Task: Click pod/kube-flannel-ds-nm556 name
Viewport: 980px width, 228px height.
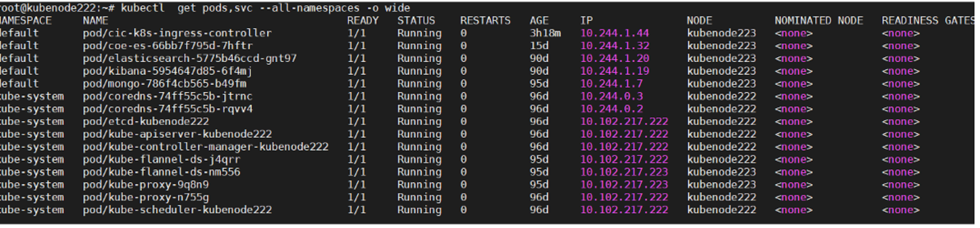Action: click(x=162, y=172)
